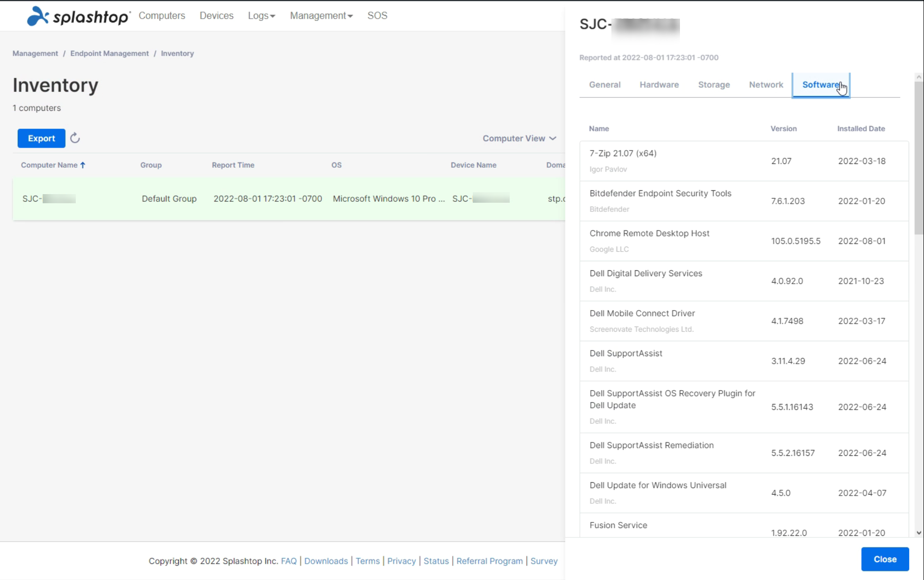Click the Group column header
924x580 pixels.
click(x=151, y=165)
